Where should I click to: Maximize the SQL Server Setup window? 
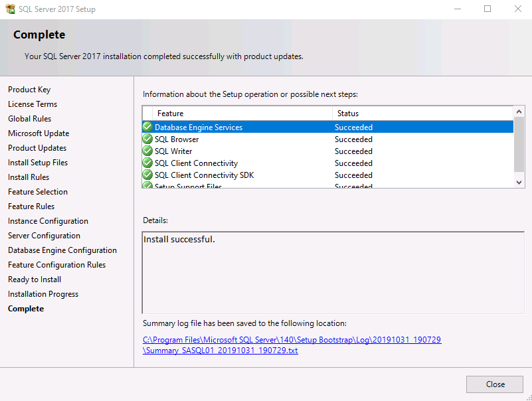pos(488,9)
